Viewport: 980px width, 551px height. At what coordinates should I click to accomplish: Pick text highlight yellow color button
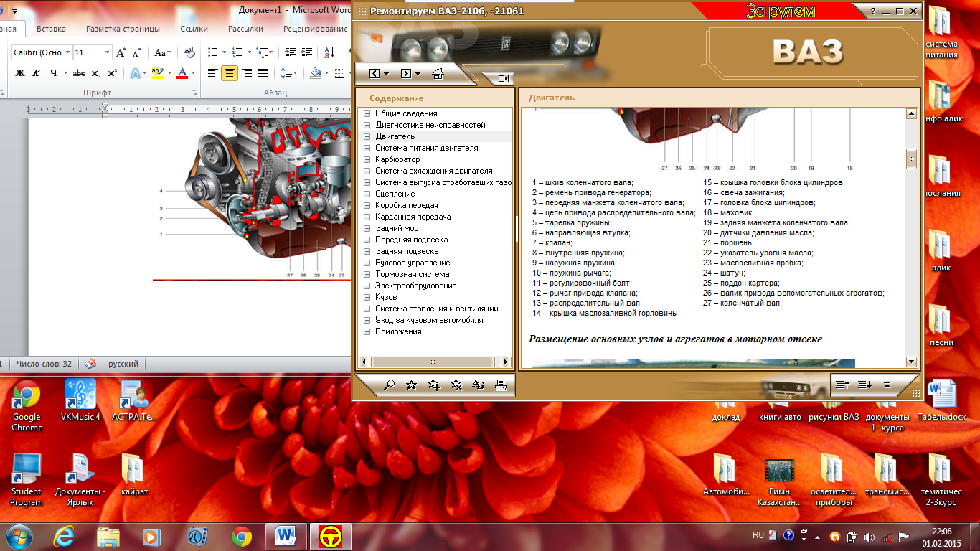coord(158,72)
